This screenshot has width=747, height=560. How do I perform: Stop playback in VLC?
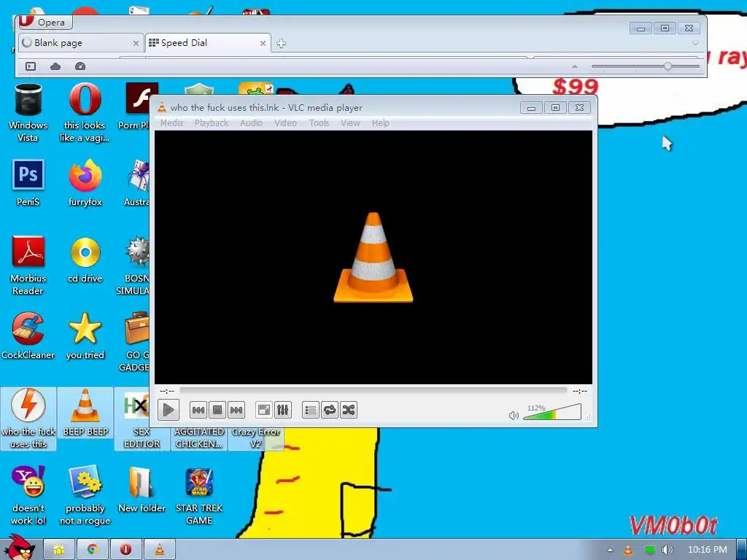coord(217,410)
